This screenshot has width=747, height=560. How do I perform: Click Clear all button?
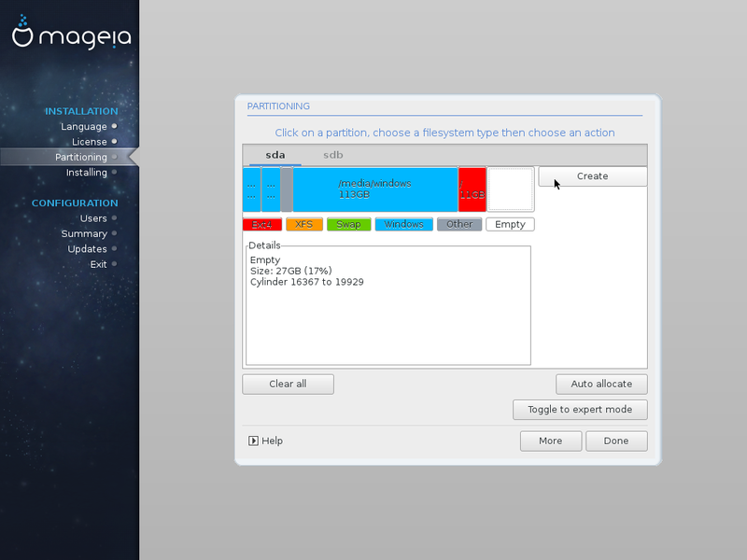288,384
